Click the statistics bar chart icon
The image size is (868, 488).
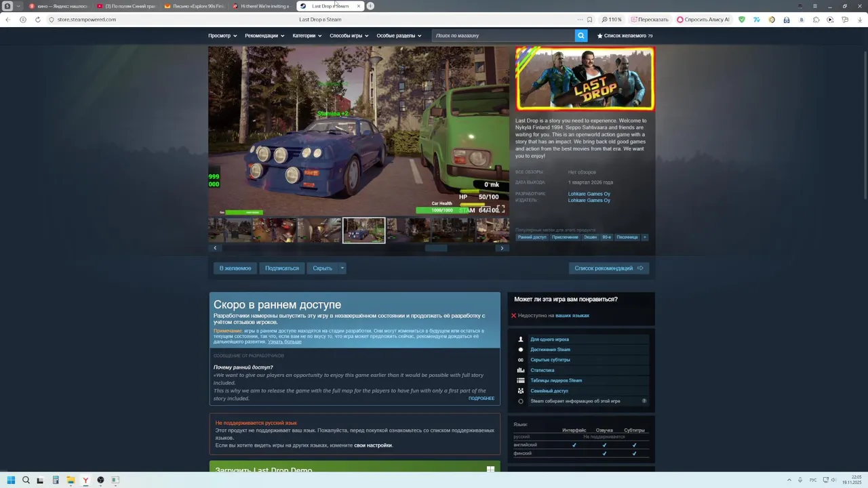[521, 370]
